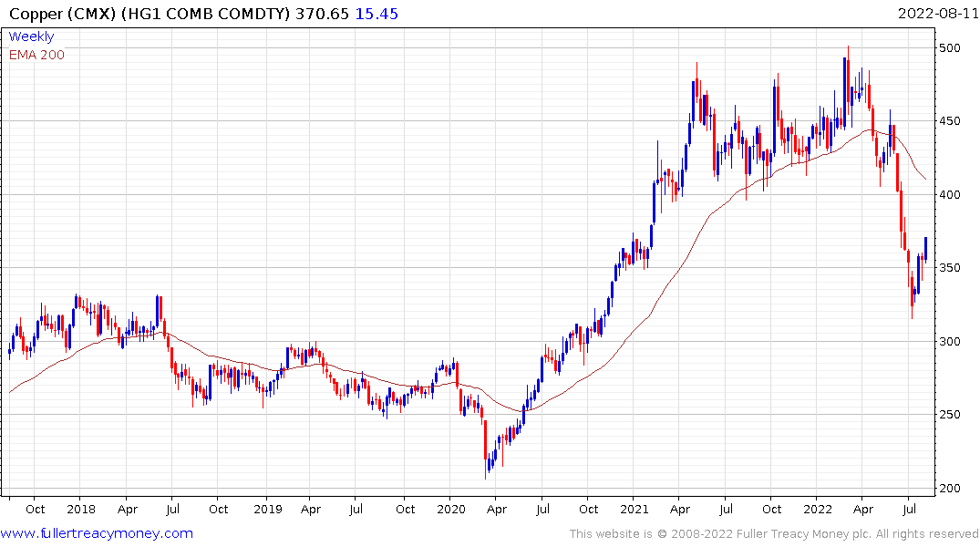The image size is (980, 547).
Task: Click the March 2022 peak candle near 500
Action: coord(848,75)
